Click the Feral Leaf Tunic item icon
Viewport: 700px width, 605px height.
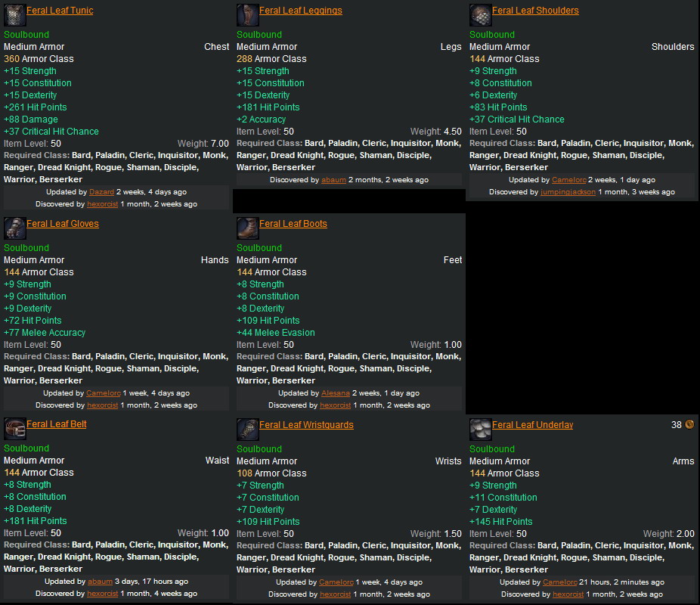[x=14, y=14]
